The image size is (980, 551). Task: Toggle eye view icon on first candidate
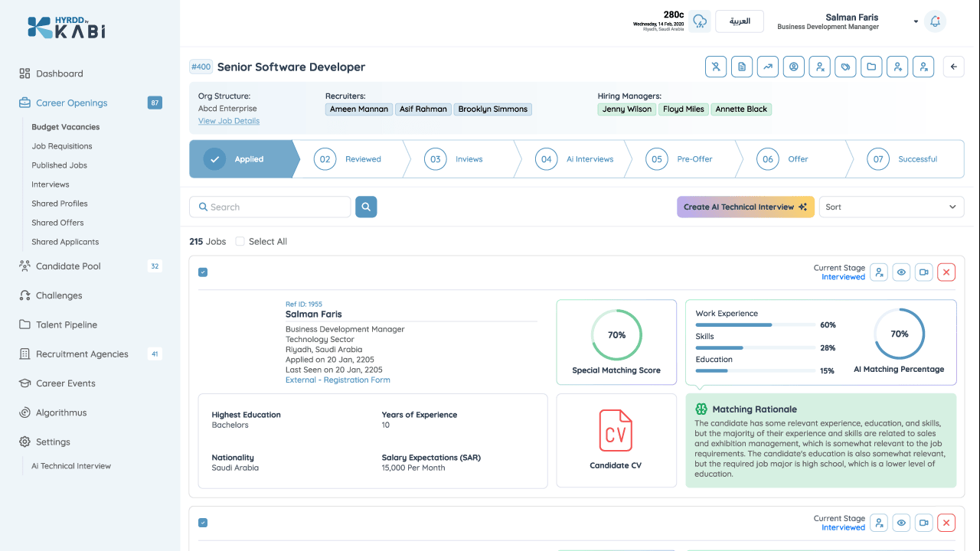[902, 272]
